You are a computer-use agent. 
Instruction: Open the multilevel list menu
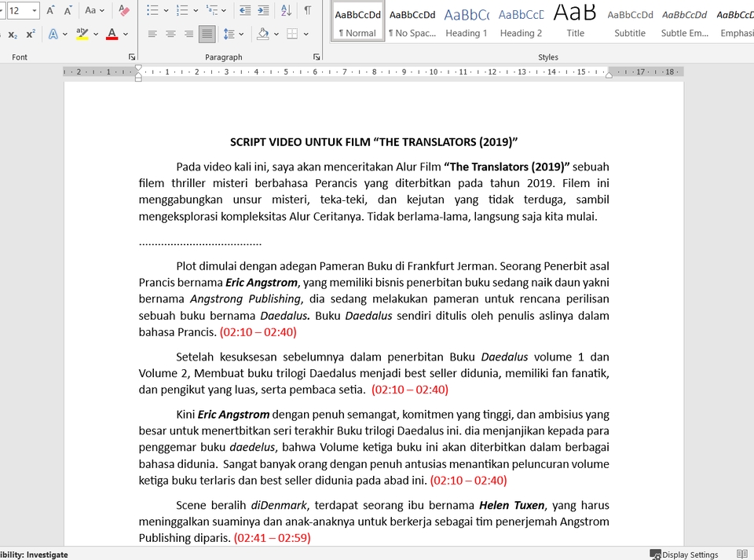click(x=215, y=10)
